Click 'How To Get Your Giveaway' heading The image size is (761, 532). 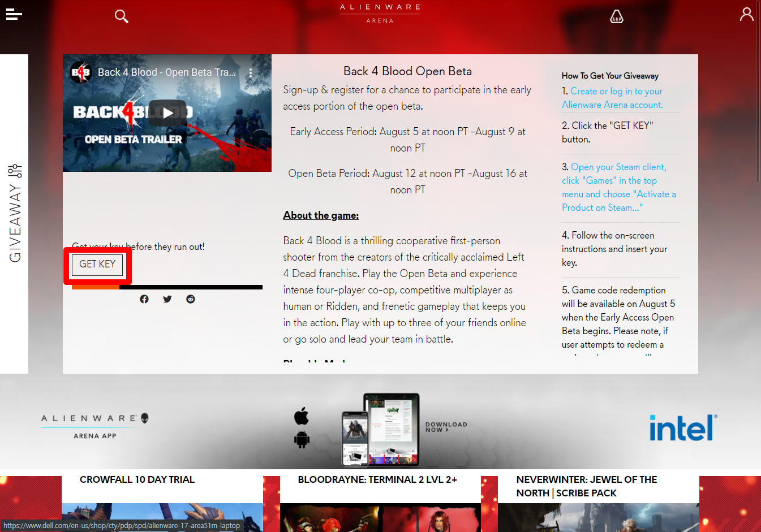(610, 76)
